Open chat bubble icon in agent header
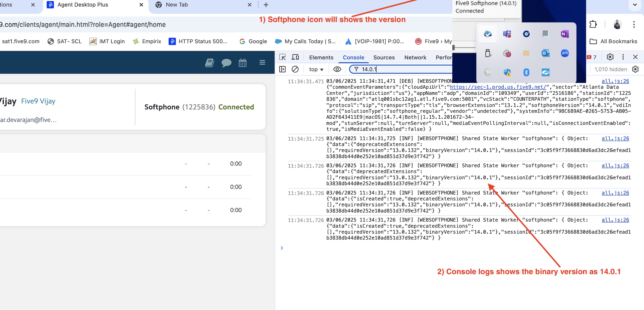 click(x=226, y=63)
